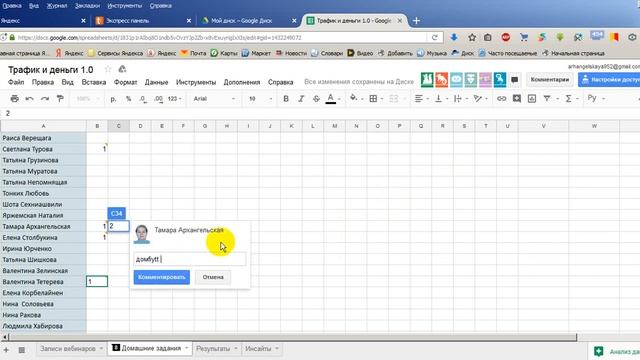Redo the last action
The width and height of the screenshot is (640, 360).
pos(45,98)
